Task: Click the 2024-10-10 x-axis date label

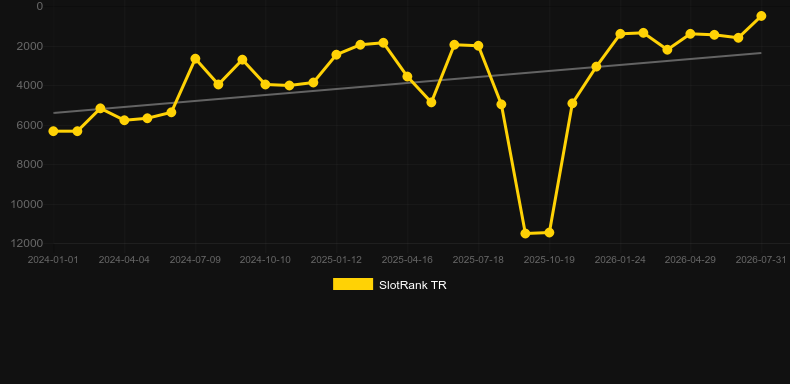Action: 265,260
